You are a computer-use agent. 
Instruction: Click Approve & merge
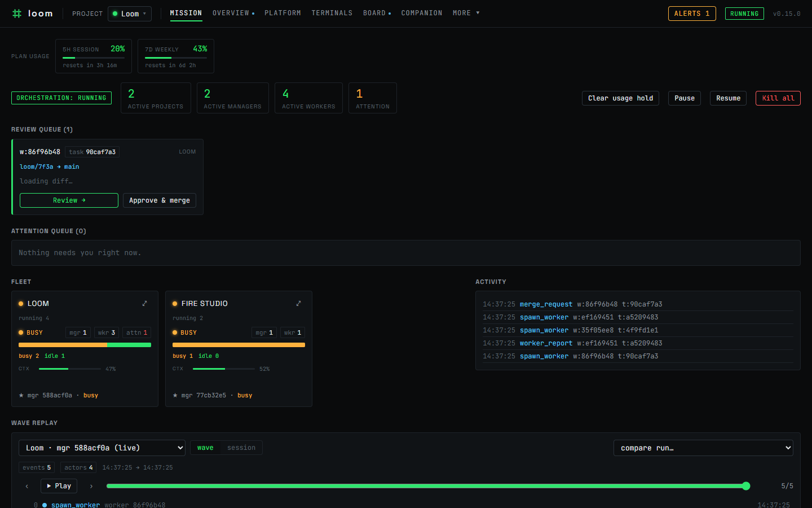160,200
